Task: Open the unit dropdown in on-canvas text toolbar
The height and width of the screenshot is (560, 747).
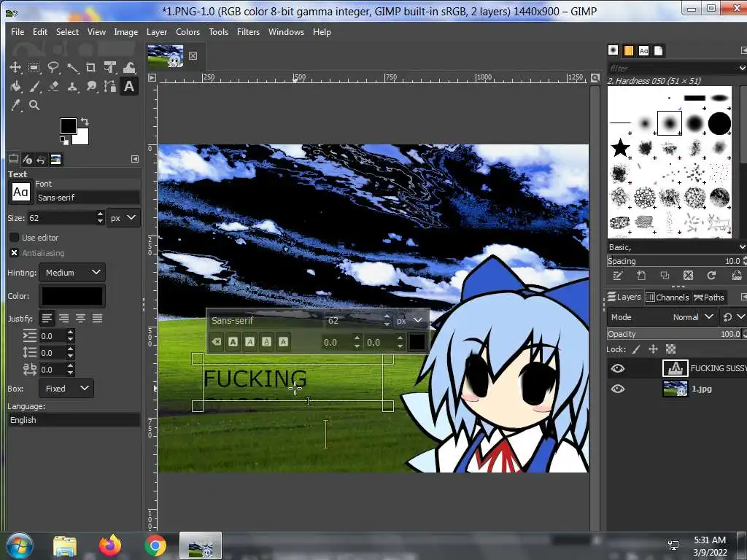Action: tap(410, 321)
